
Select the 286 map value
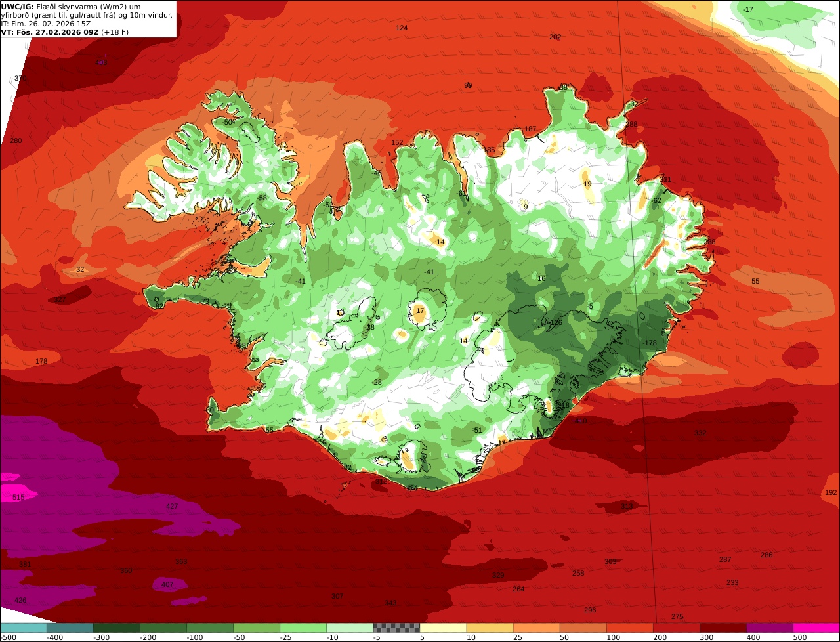coord(766,555)
